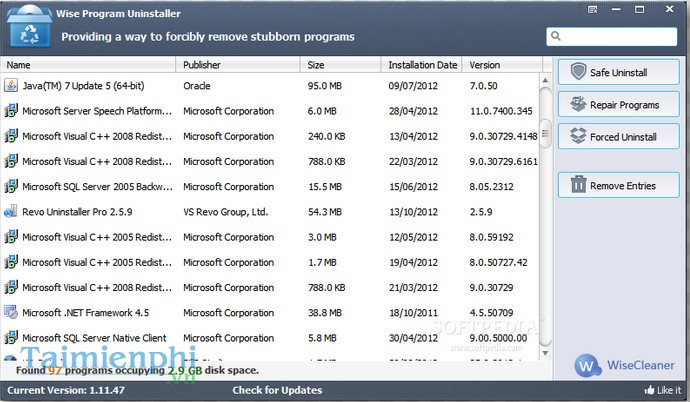
Task: Click the VS Revo Group, Ltd. cell
Action: coord(226,212)
